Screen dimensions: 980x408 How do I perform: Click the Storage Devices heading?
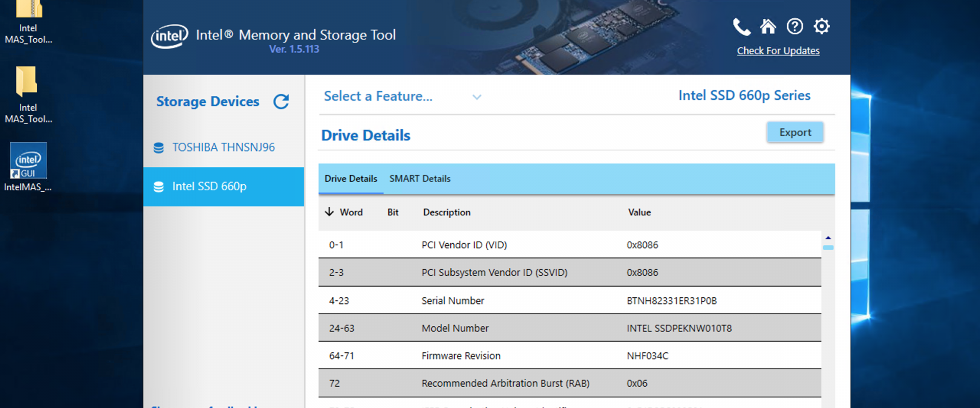(x=208, y=101)
